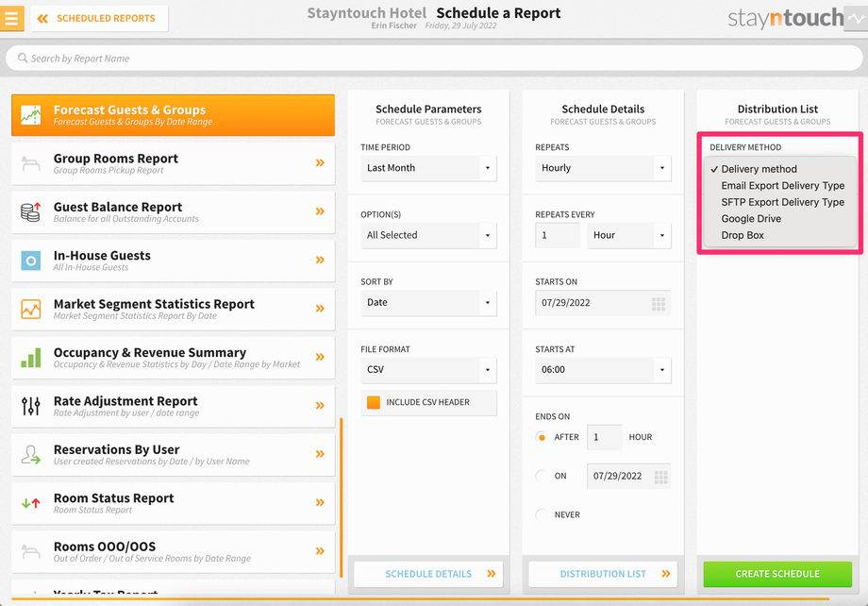Viewport: 868px width, 606px height.
Task: Click the Starts On date field
Action: (603, 303)
